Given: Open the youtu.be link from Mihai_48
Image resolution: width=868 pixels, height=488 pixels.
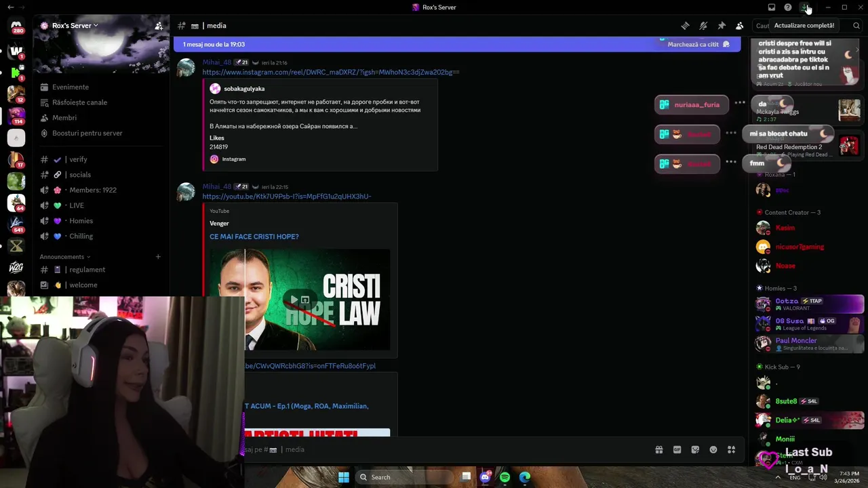Looking at the screenshot, I should (x=287, y=197).
